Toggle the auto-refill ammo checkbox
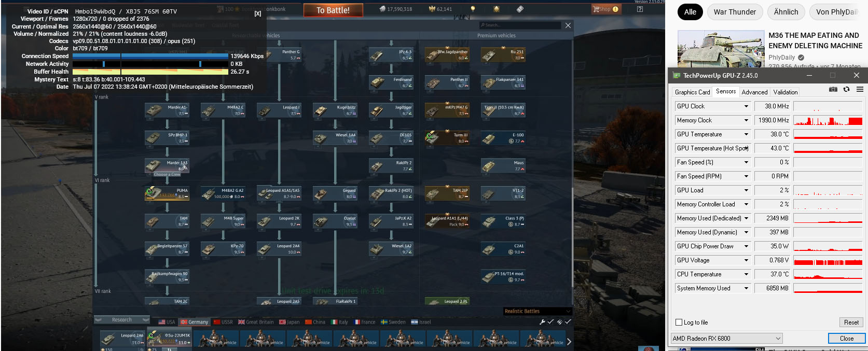 568,322
